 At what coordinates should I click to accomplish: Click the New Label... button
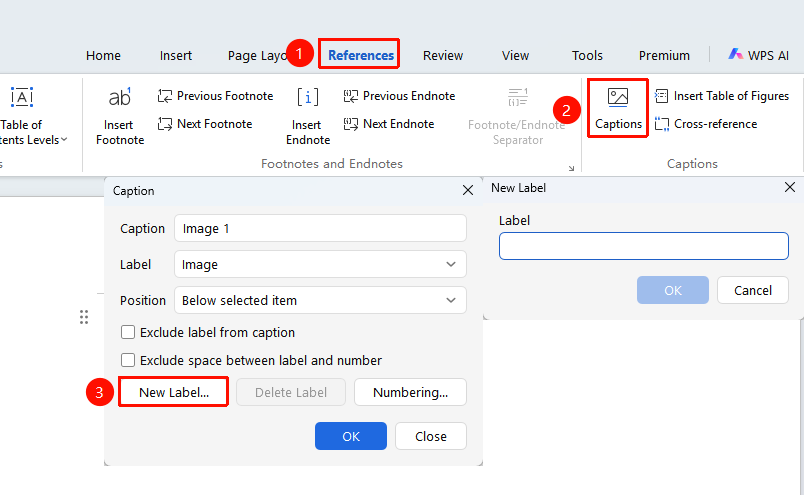(x=174, y=392)
